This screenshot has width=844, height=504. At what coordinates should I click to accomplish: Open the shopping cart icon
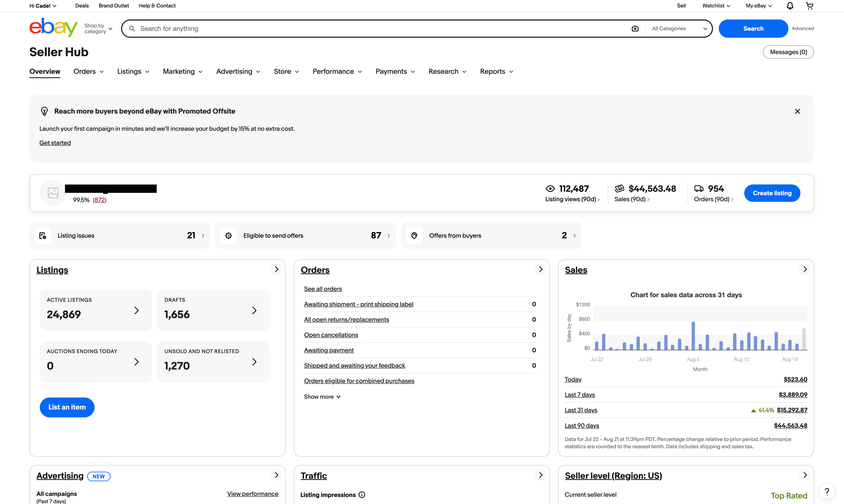810,6
